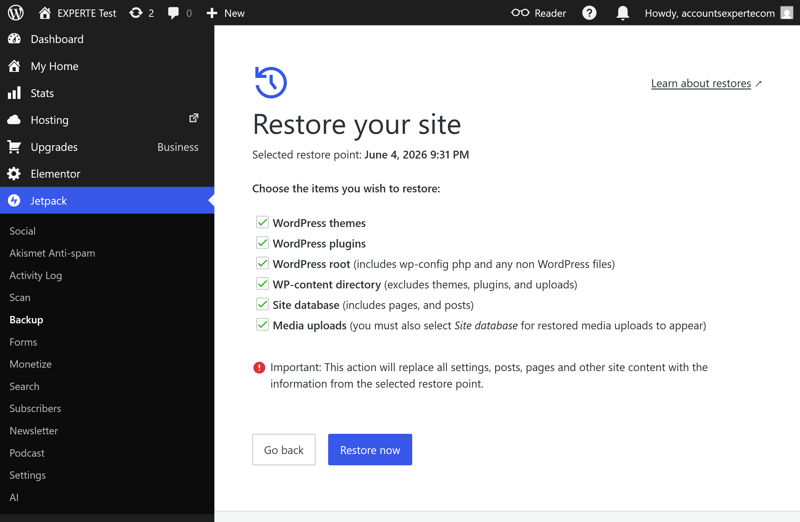
Task: Open Stats menu item
Action: point(107,93)
